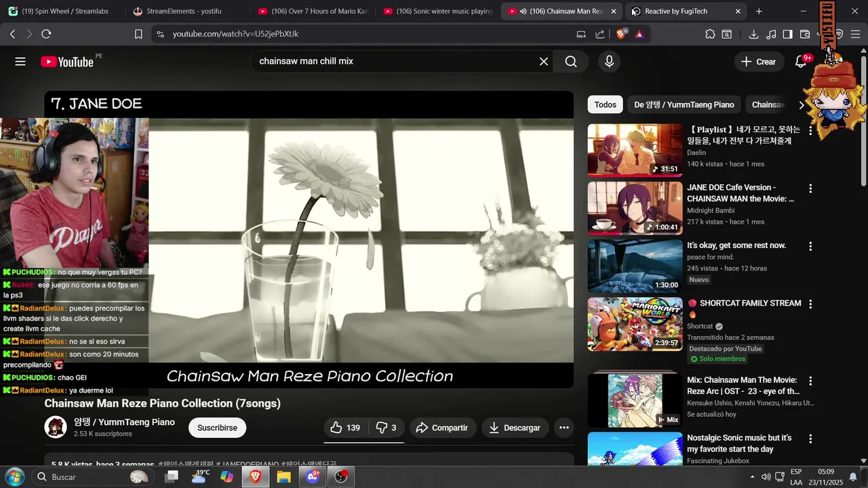Open OBS Studio from taskbar
The height and width of the screenshot is (488, 868).
coord(341,476)
